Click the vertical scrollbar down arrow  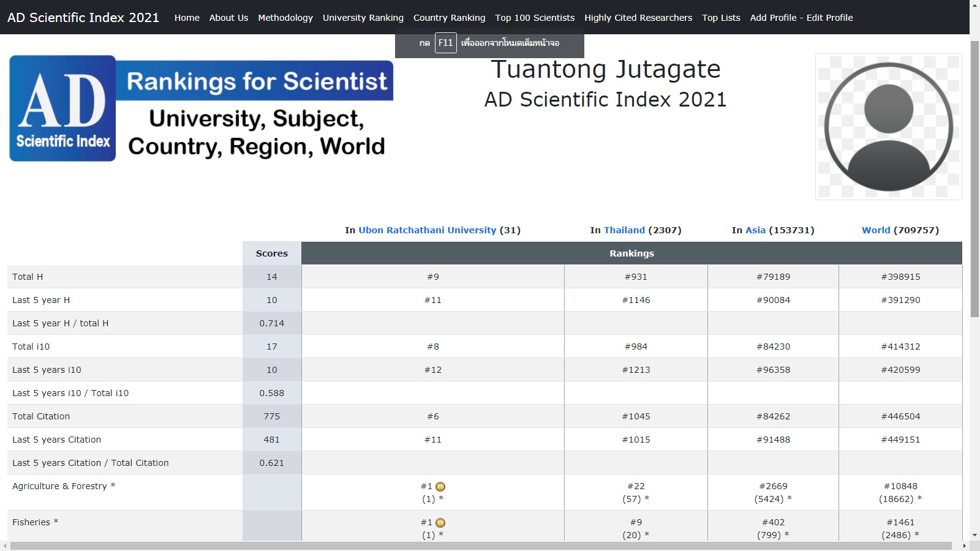[x=974, y=536]
